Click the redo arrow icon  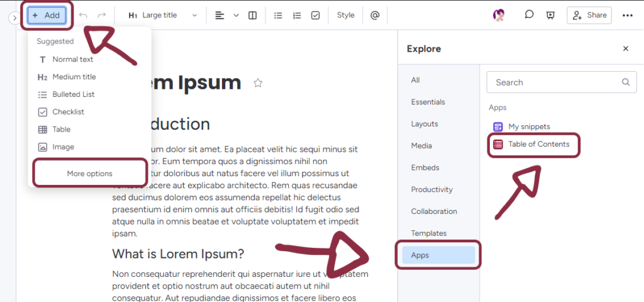click(101, 15)
